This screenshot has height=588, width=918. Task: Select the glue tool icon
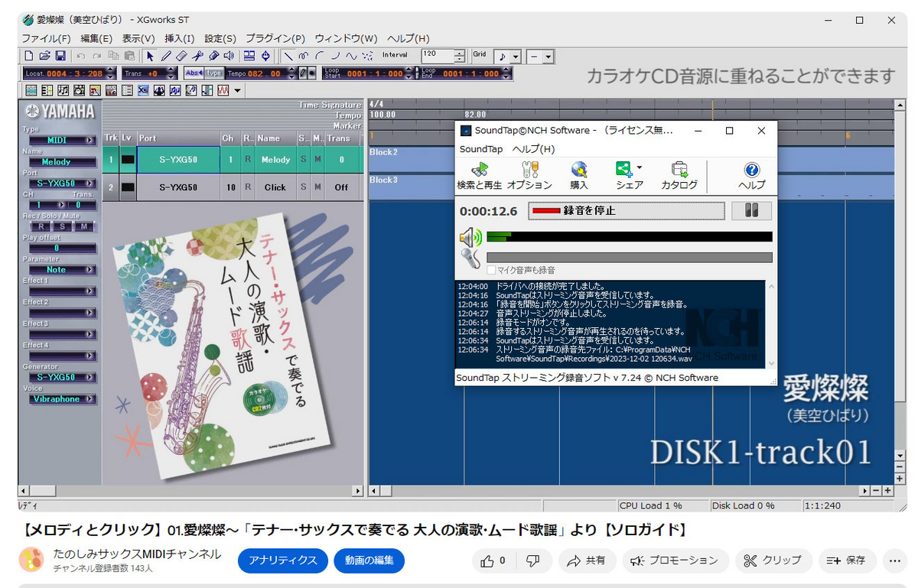(213, 55)
